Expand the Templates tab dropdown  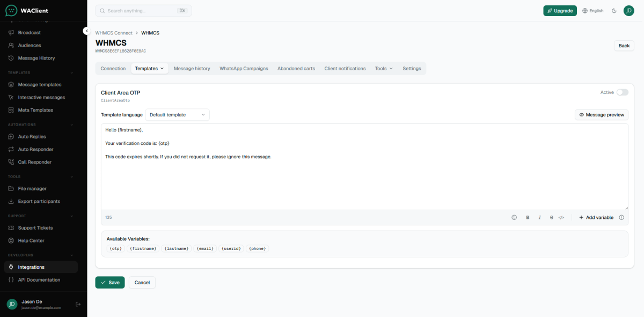click(x=150, y=69)
